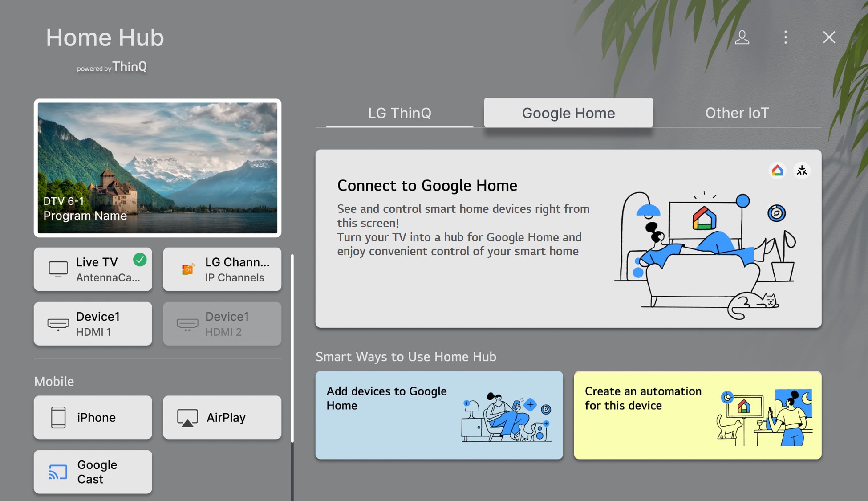Click the user profile icon top right
868x501 pixels.
tap(742, 37)
